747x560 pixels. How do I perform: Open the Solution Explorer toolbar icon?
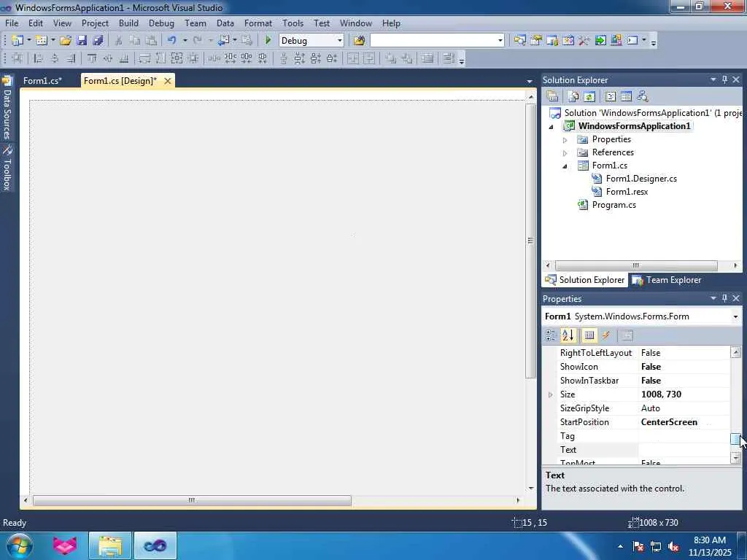519,41
